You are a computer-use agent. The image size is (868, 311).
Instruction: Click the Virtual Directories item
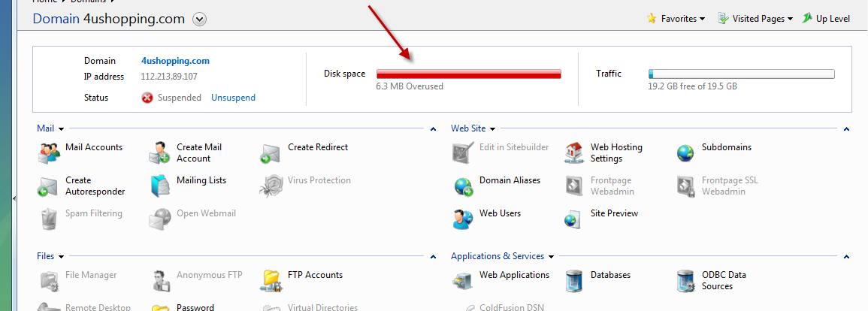(x=322, y=307)
